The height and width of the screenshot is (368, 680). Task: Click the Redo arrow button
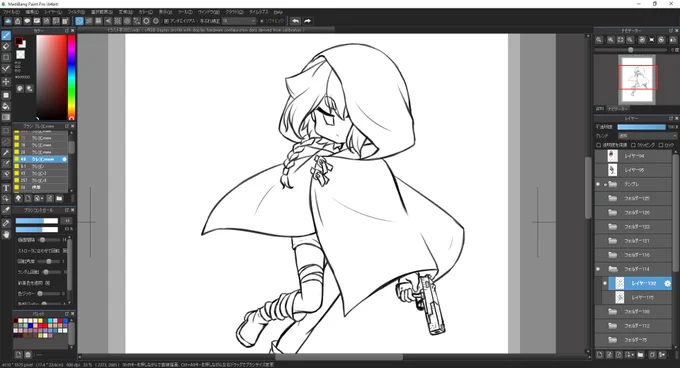[x=307, y=21]
